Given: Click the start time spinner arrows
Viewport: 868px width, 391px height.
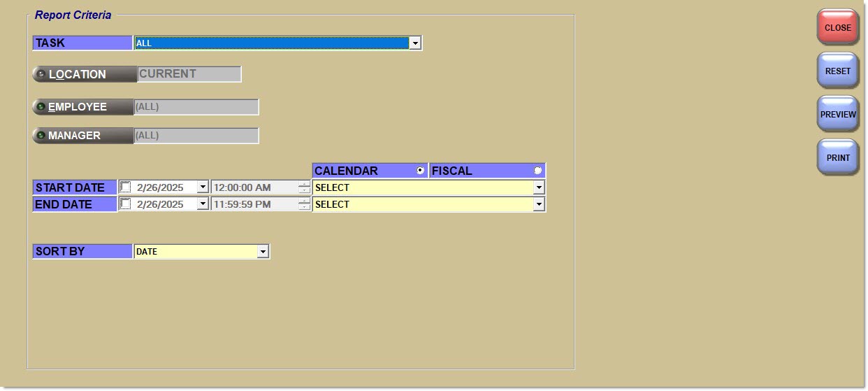Looking at the screenshot, I should pos(304,187).
